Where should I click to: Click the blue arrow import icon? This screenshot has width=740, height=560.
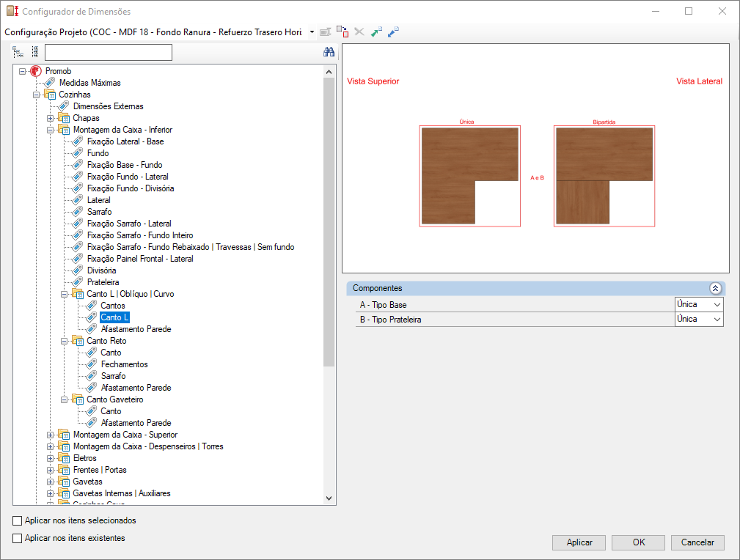tap(393, 32)
